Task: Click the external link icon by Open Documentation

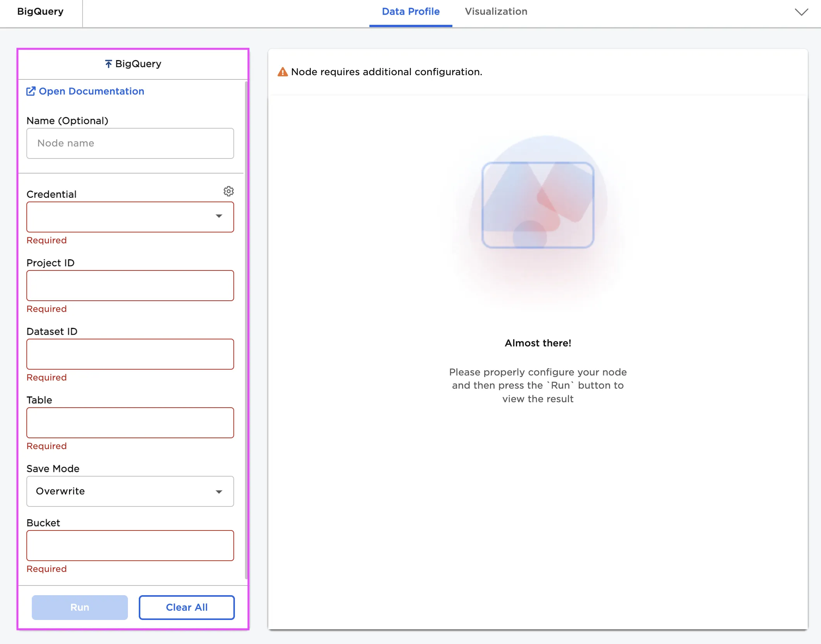Action: 31,91
